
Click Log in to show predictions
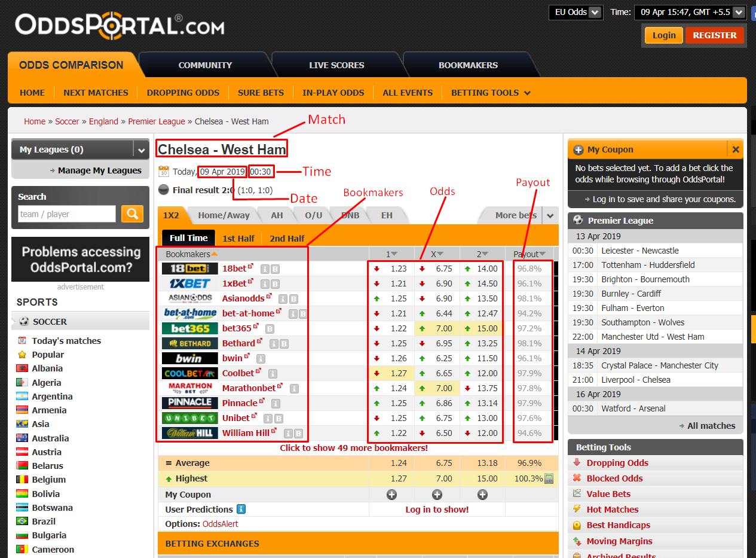pyautogui.click(x=437, y=510)
